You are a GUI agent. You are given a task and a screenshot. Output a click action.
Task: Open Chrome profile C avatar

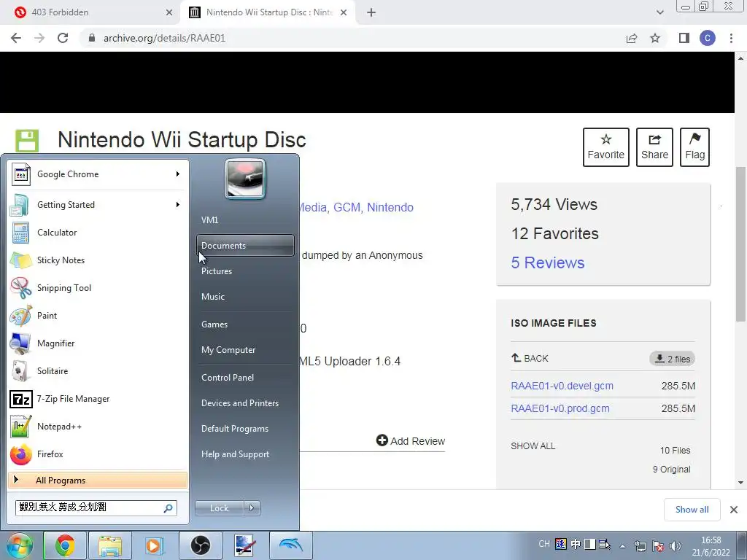[708, 38]
